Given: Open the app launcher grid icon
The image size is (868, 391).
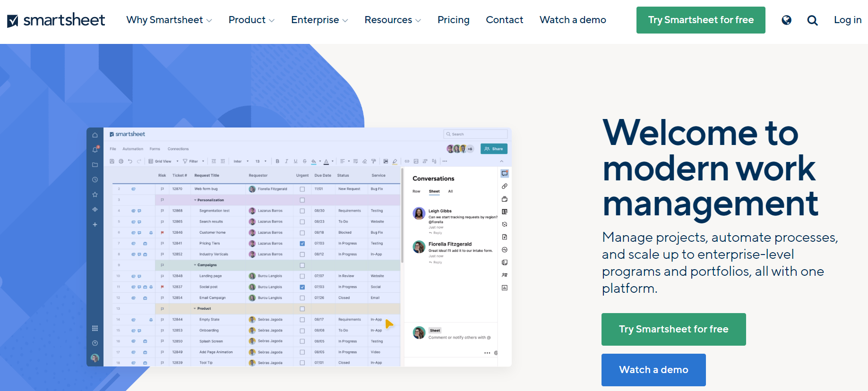Looking at the screenshot, I should click(95, 328).
